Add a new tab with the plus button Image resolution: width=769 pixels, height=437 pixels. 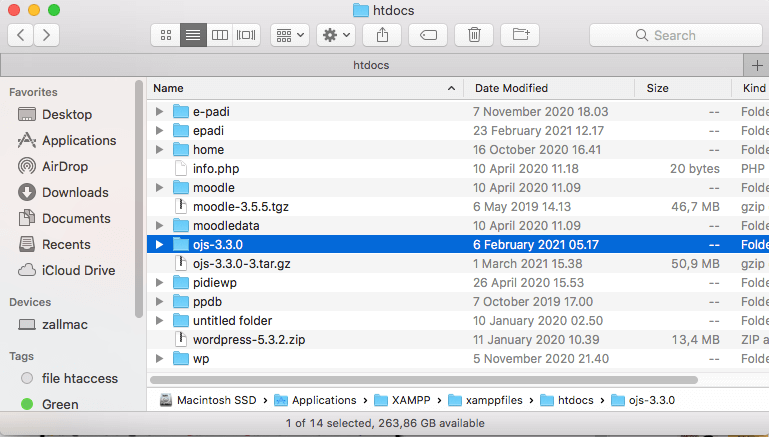[x=757, y=65]
